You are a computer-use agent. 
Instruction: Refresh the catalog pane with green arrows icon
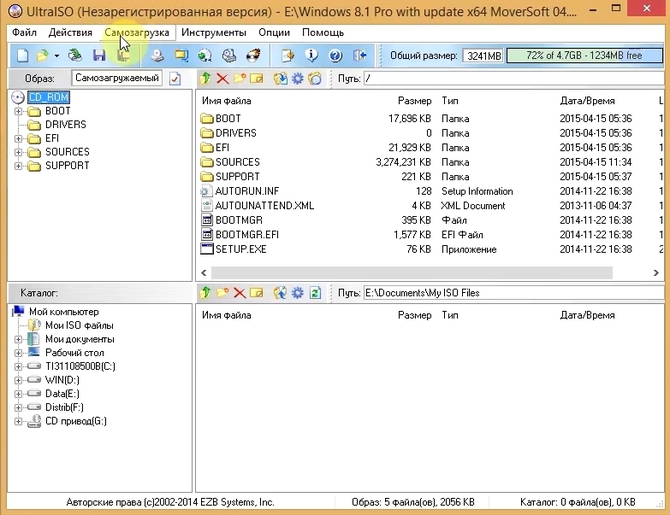point(315,293)
